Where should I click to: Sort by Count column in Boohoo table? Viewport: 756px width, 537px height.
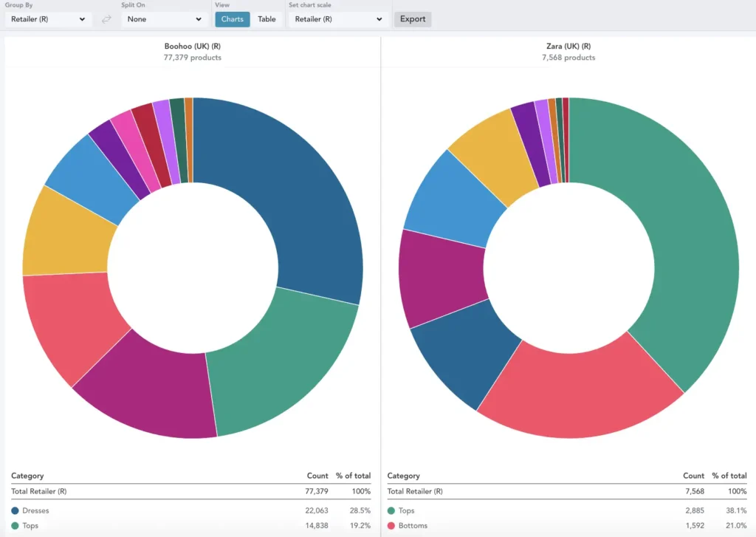coord(317,476)
